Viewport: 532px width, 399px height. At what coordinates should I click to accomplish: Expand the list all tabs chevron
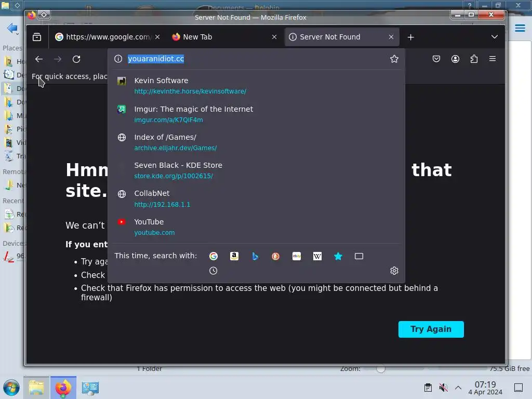coord(495,37)
